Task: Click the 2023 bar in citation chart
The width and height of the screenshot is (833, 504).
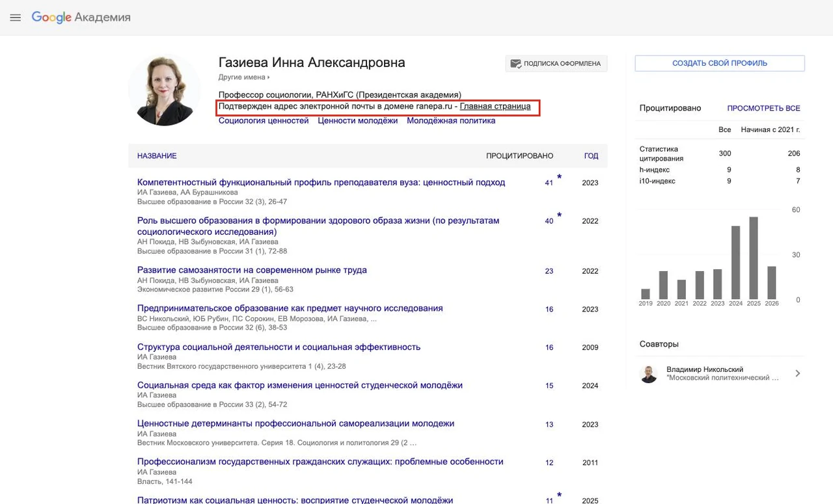Action: [x=717, y=284]
